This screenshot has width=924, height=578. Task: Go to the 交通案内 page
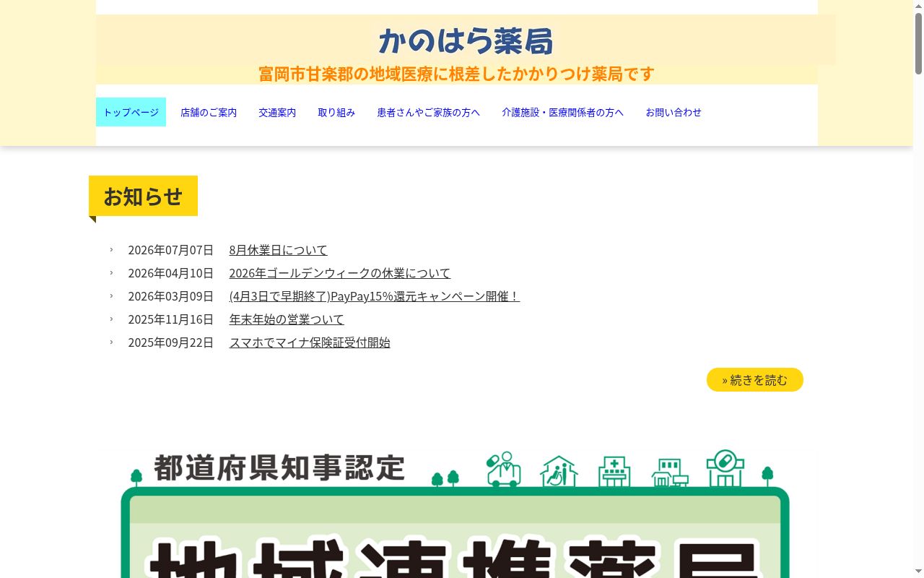[x=277, y=112]
